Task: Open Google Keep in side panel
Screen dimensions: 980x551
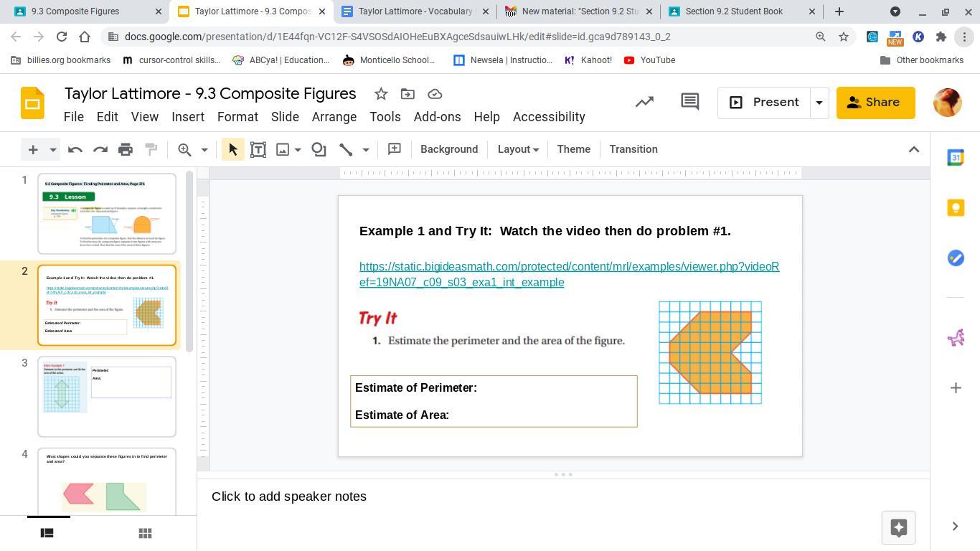Action: point(956,208)
